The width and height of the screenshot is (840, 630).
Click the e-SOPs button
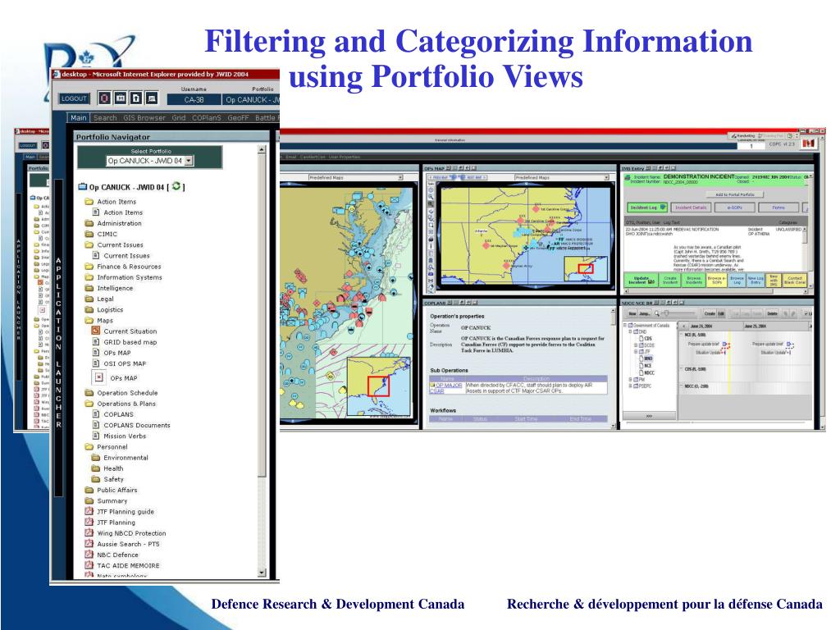734,208
